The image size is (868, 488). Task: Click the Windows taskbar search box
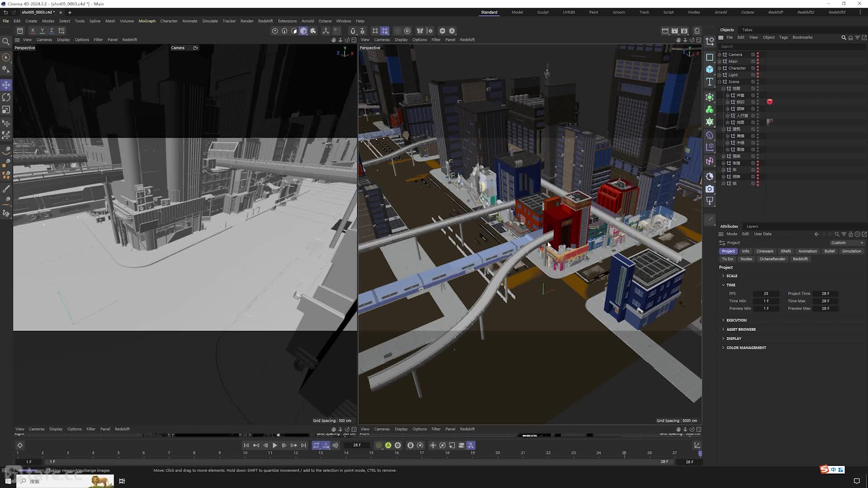click(65, 481)
